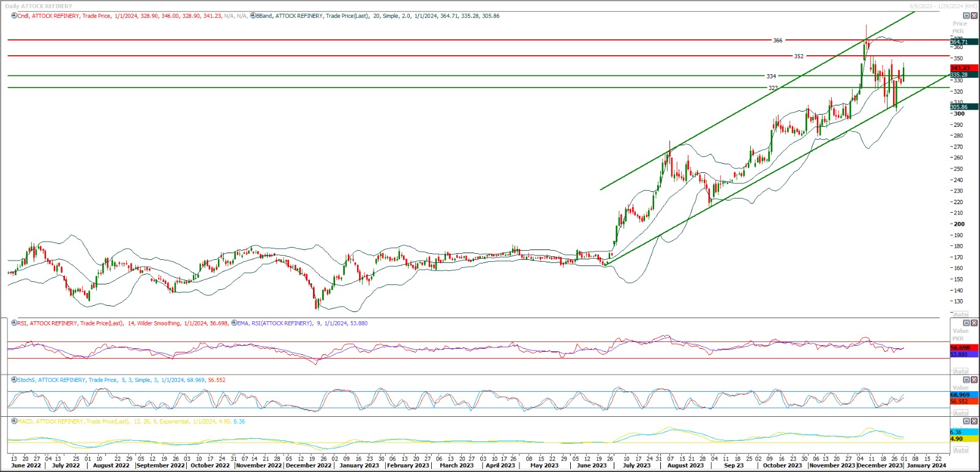Image resolution: width=980 pixels, height=472 pixels.
Task: Click the Daily ATTOCK REFINERY chart title
Action: (39, 6)
